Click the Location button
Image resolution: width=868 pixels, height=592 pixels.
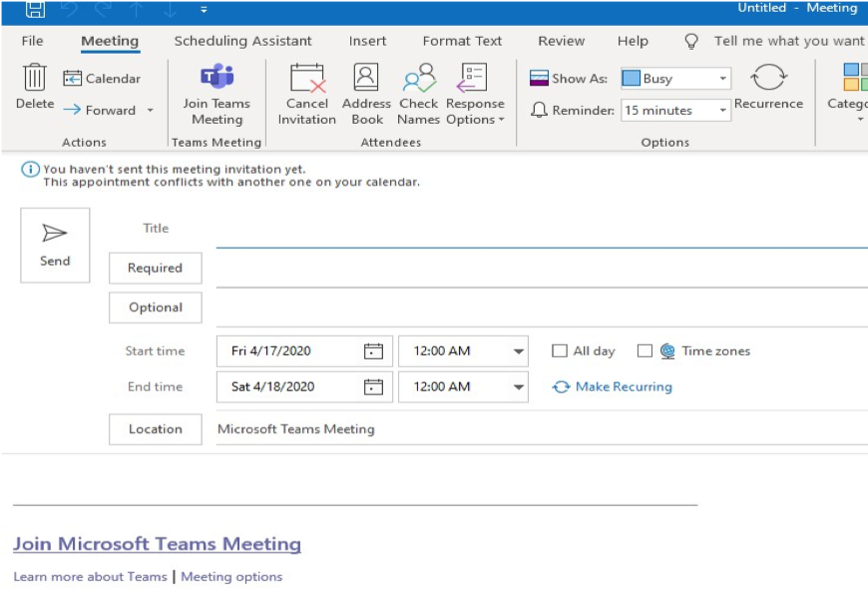(155, 429)
